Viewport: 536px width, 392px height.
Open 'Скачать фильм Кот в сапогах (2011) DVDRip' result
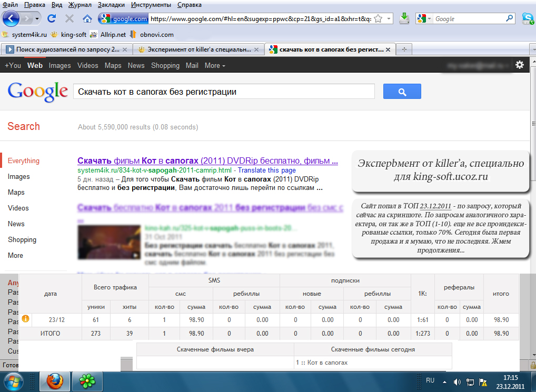(x=207, y=160)
